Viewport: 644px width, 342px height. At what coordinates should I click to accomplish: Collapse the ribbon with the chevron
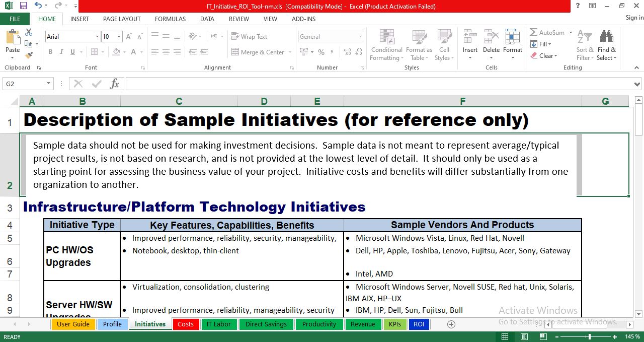click(637, 67)
